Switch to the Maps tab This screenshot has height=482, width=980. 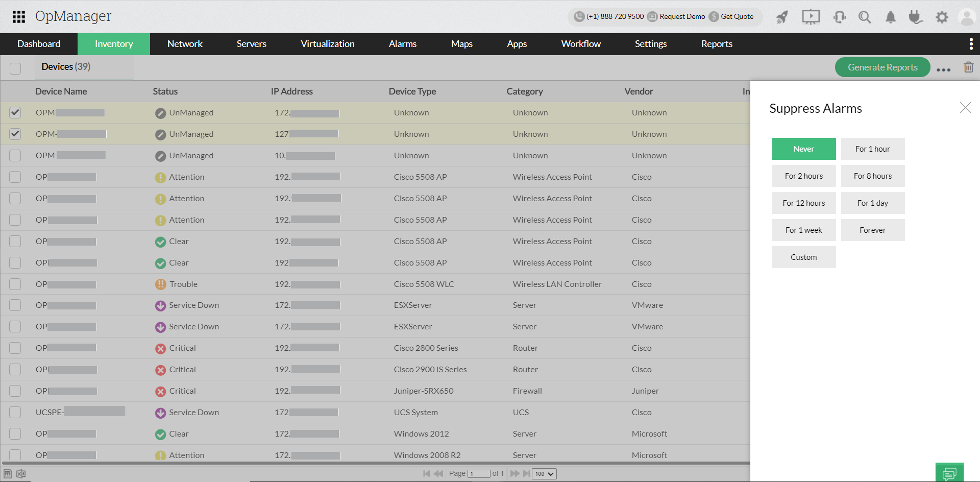(462, 44)
